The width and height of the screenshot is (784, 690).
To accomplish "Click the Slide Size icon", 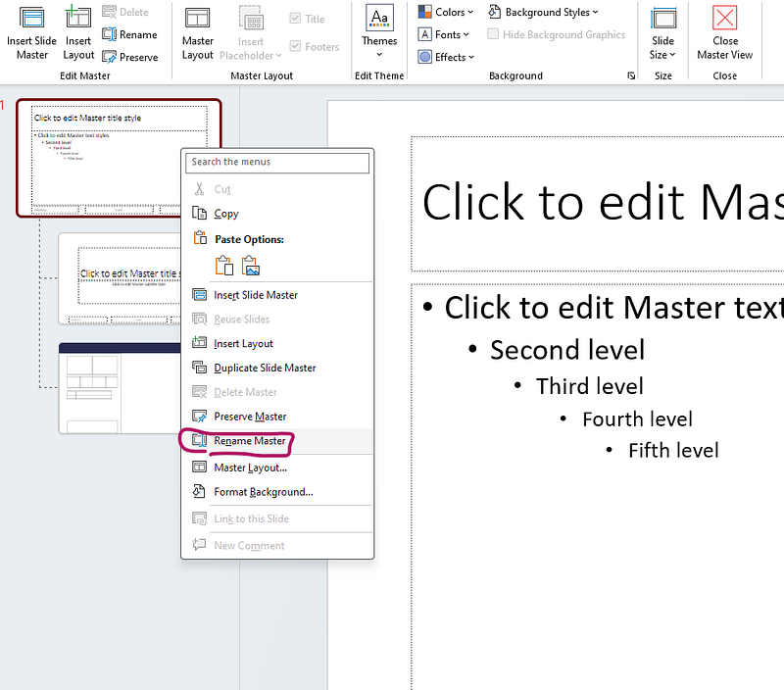I will (663, 19).
